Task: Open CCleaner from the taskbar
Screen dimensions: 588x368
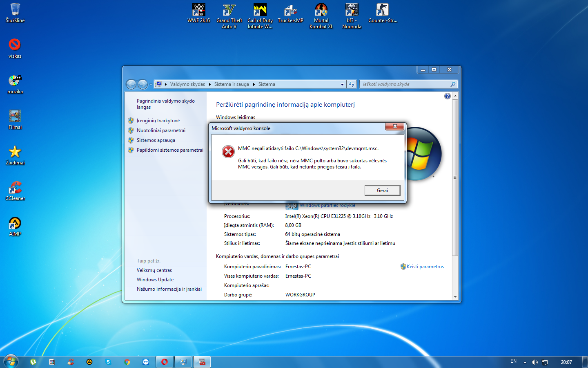Action: (71, 362)
